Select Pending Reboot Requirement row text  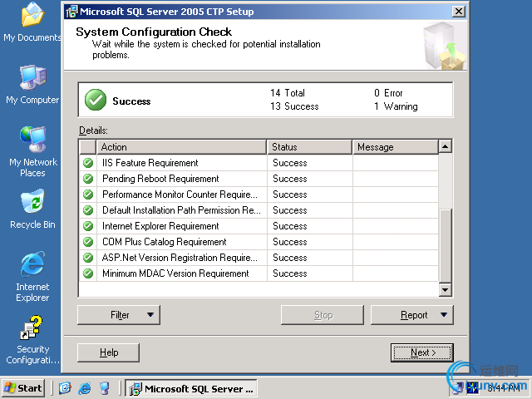160,179
